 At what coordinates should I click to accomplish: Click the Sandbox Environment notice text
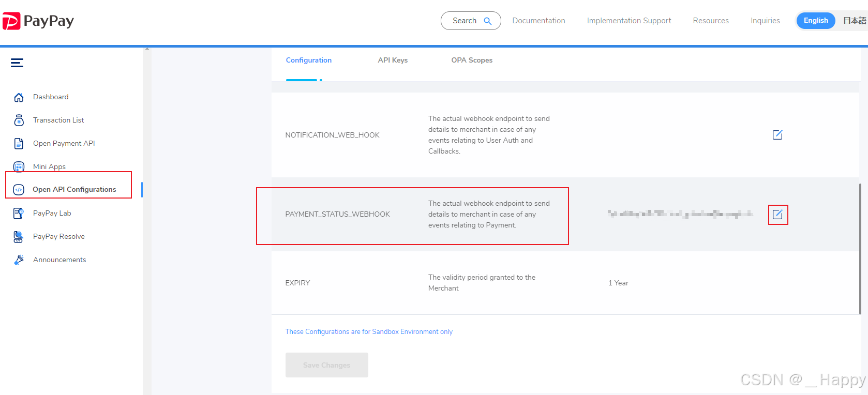pyautogui.click(x=369, y=332)
